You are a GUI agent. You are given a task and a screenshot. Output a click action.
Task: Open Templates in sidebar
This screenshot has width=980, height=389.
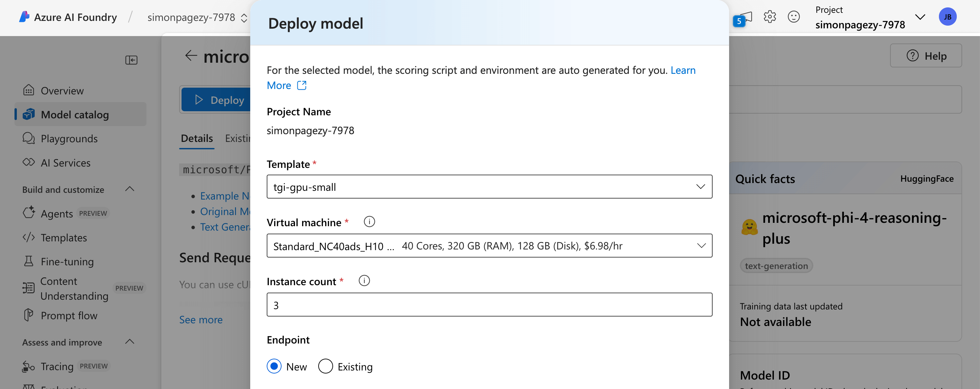80,237
